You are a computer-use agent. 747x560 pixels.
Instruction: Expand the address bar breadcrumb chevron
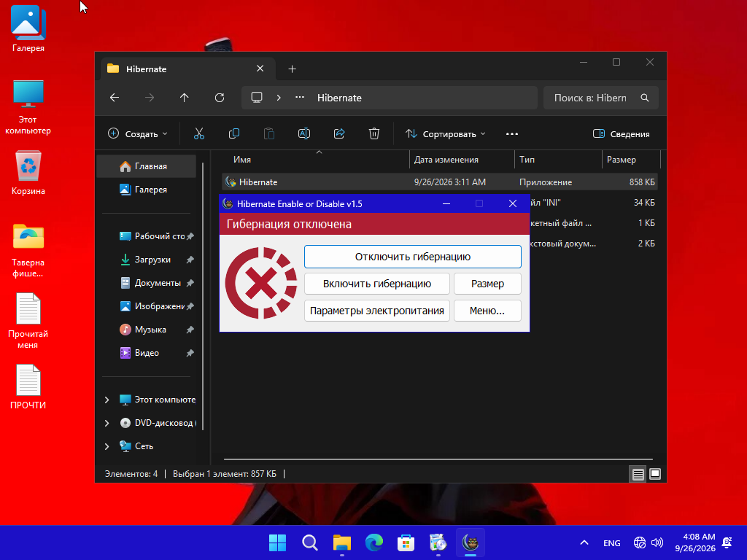click(x=279, y=98)
